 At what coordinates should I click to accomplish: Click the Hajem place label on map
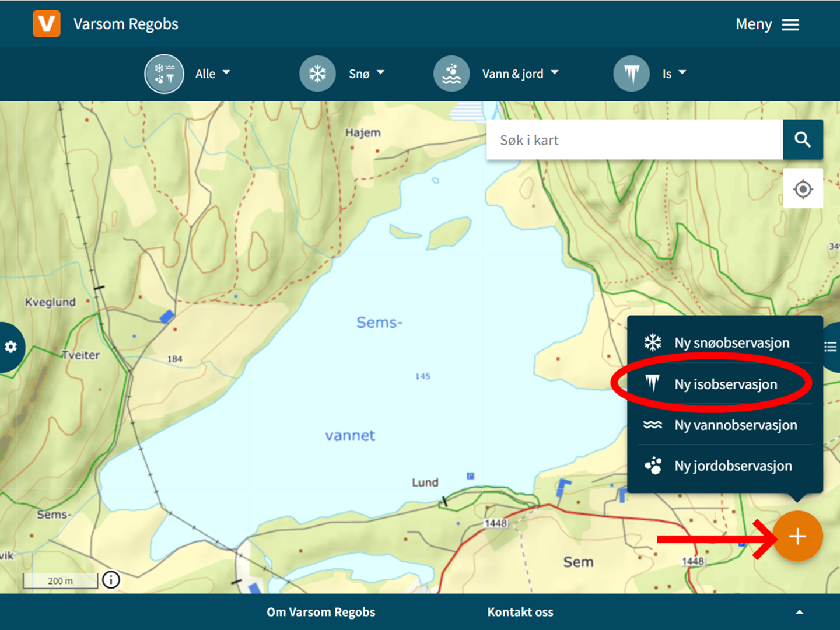click(x=363, y=133)
